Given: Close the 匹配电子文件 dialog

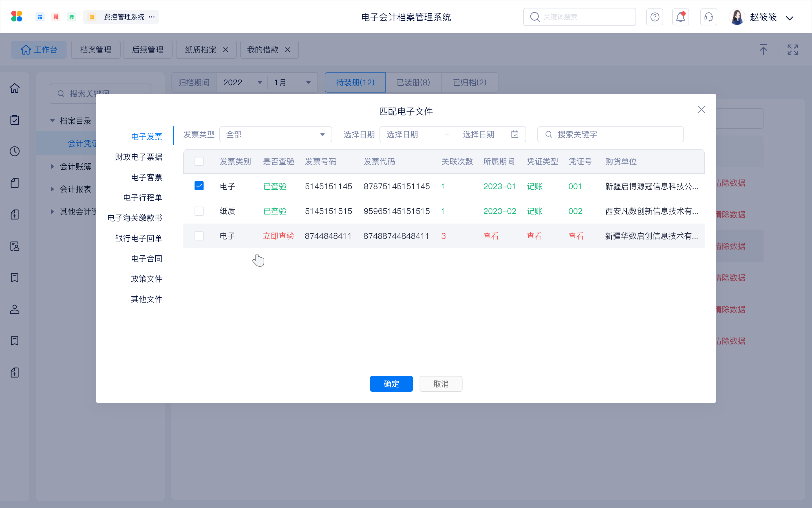Looking at the screenshot, I should pos(701,110).
